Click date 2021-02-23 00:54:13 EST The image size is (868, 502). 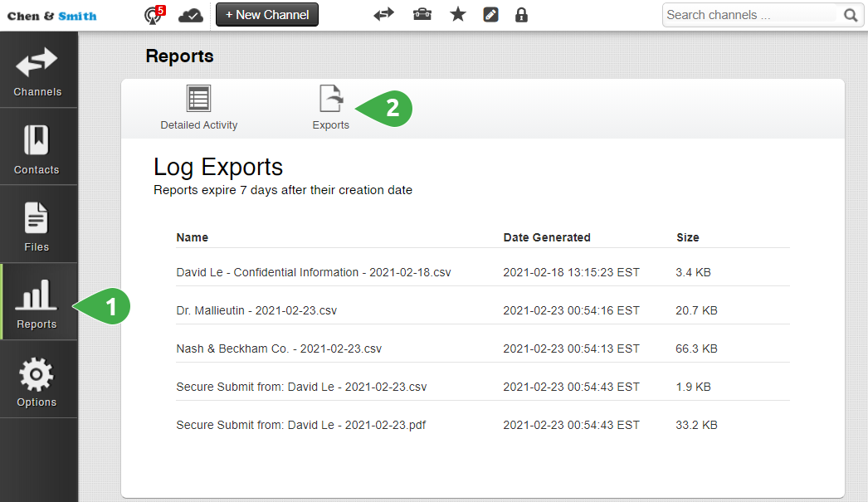point(571,348)
